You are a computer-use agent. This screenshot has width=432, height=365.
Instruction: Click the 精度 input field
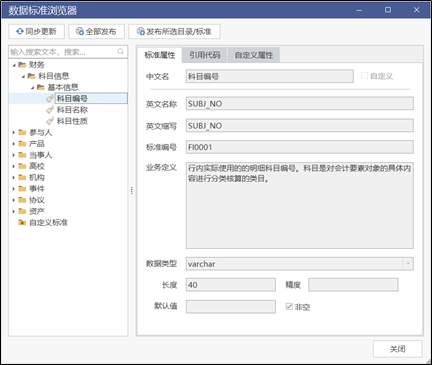click(353, 285)
